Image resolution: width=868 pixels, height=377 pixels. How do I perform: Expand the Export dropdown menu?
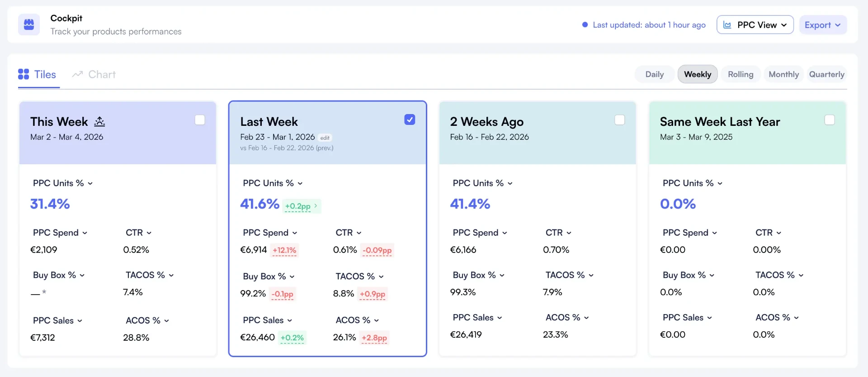tap(823, 25)
